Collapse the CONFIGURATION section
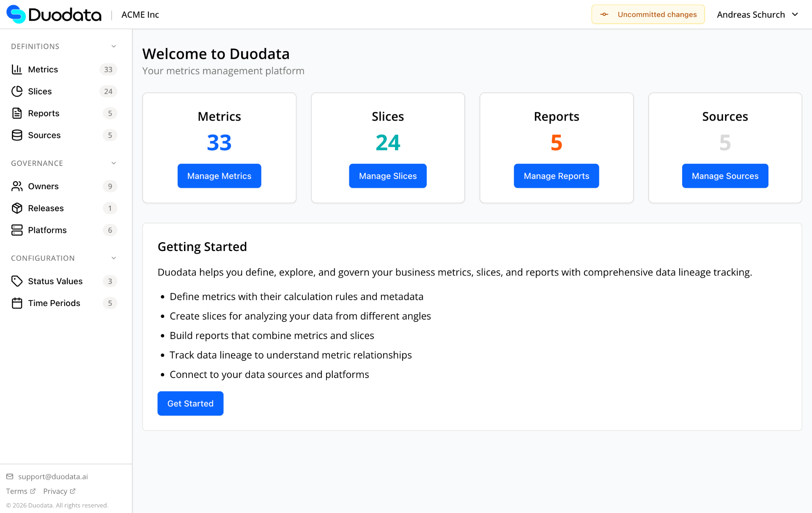Viewport: 812px width, 513px height. [113, 258]
